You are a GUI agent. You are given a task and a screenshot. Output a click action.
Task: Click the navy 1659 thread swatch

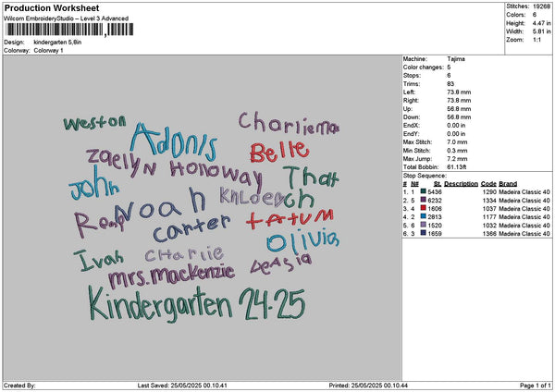(423, 234)
